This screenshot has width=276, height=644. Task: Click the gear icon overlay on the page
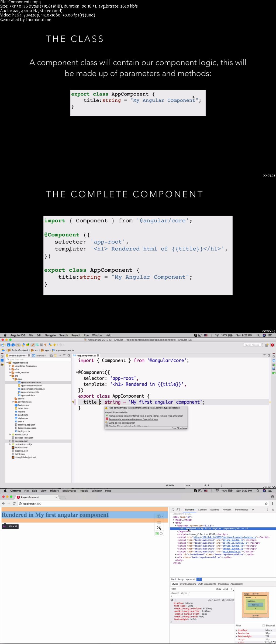coord(159,516)
